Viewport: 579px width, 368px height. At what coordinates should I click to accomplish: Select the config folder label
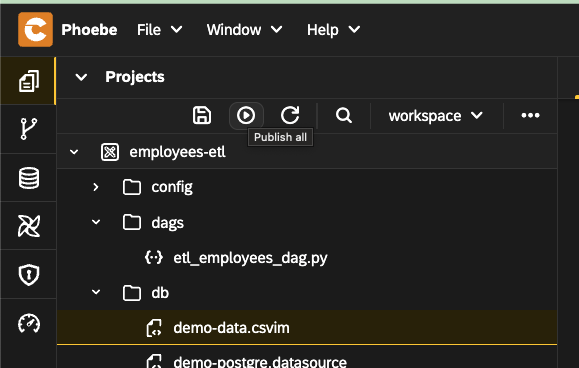click(x=172, y=187)
